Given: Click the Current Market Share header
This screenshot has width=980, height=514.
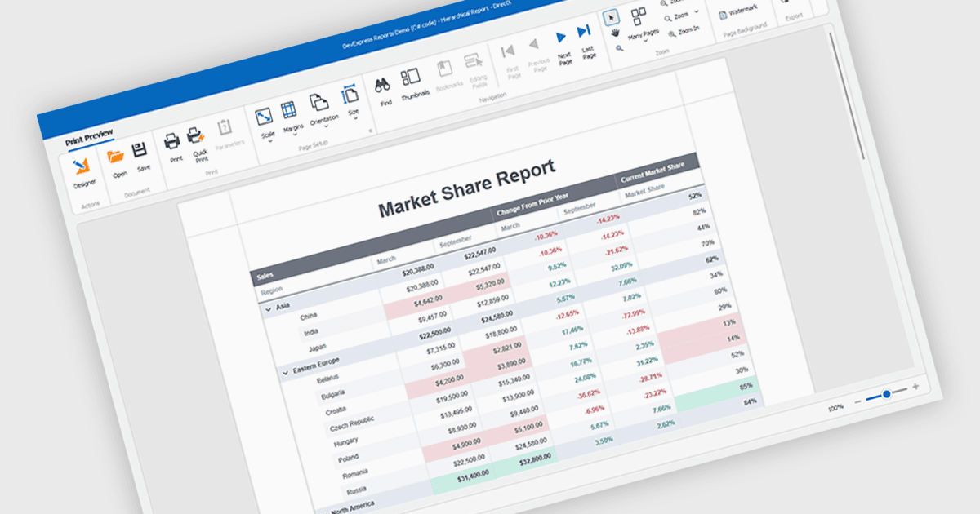Looking at the screenshot, I should (653, 172).
